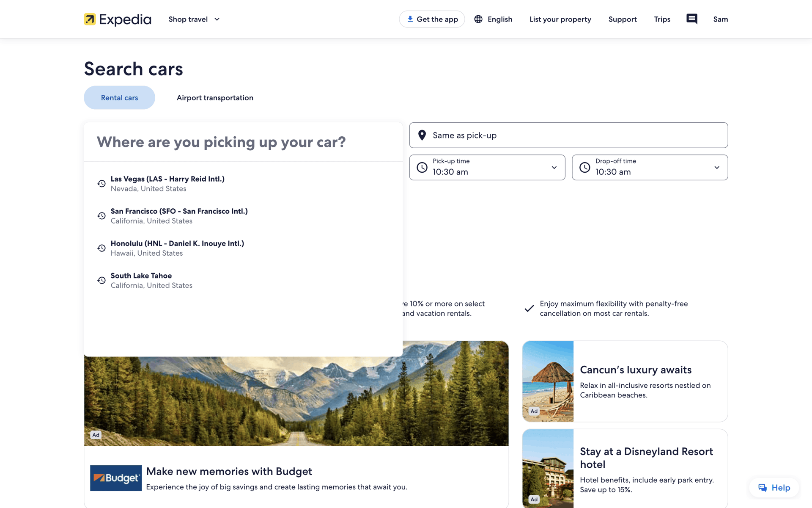
Task: Open the Budget mountain road ad image
Action: point(296,401)
